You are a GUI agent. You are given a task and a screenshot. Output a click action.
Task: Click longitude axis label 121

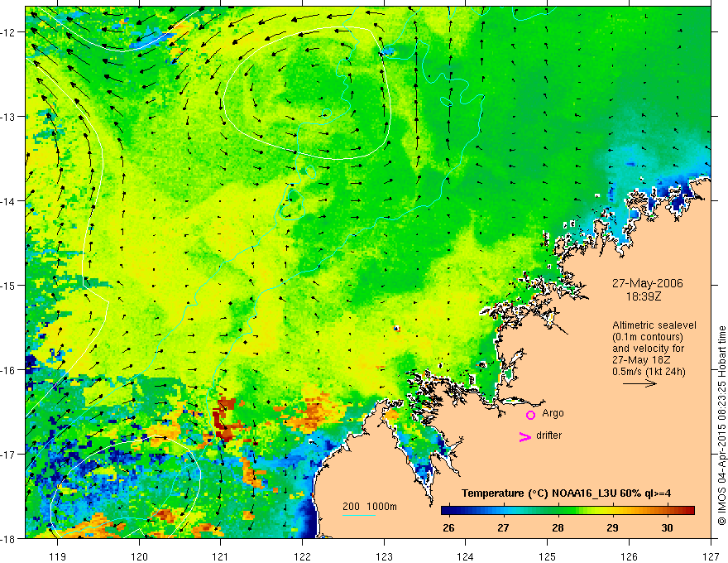(x=221, y=556)
